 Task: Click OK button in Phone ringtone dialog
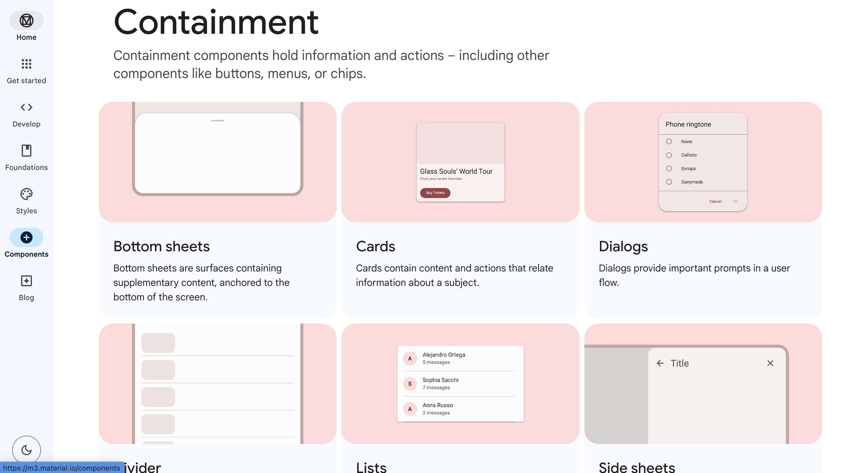pyautogui.click(x=735, y=201)
